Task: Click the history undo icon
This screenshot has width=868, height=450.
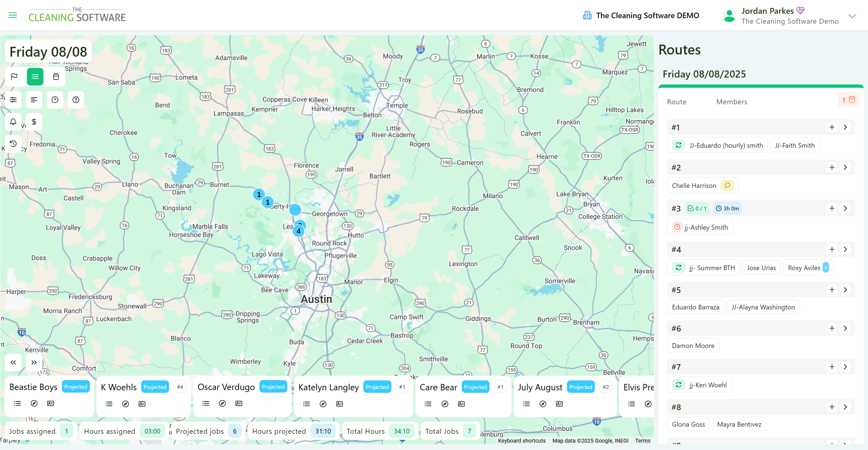Action: (x=13, y=144)
